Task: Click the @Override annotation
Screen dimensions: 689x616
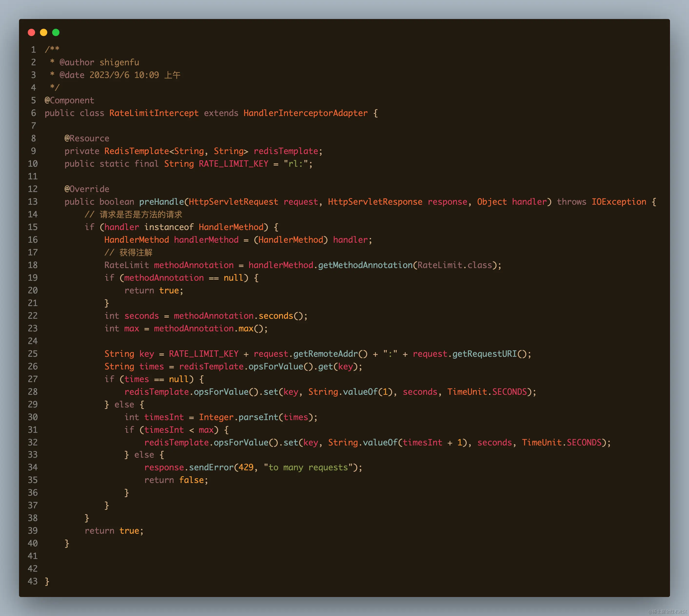Action: coord(87,189)
